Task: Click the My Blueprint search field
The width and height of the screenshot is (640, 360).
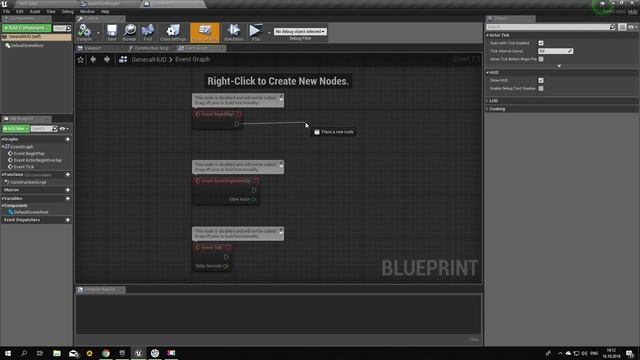Action: (x=44, y=129)
